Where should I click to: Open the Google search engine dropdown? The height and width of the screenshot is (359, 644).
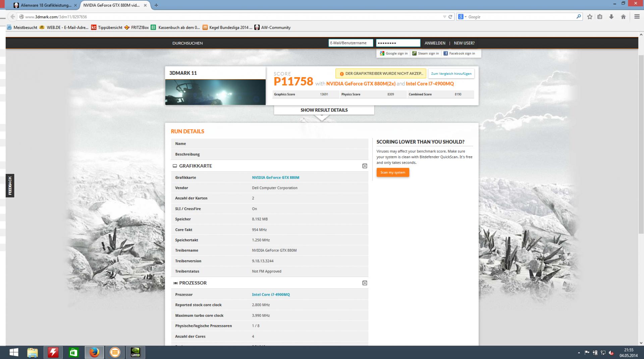(463, 17)
